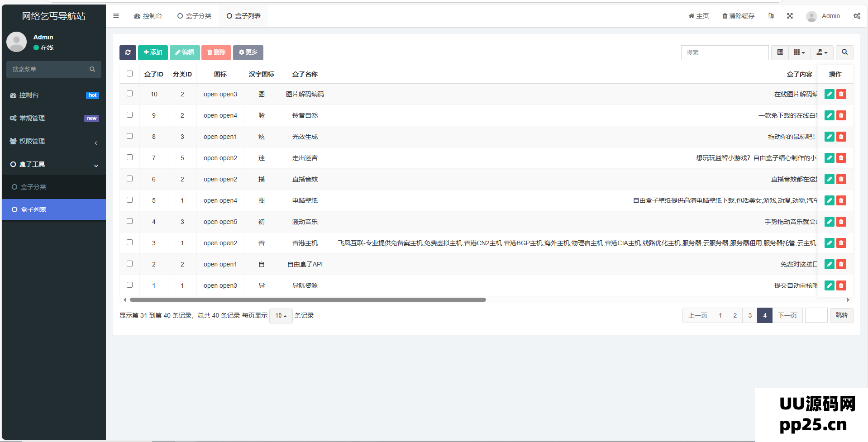Open 控制台 in the sidebar menu
This screenshot has width=868, height=442.
click(x=54, y=95)
